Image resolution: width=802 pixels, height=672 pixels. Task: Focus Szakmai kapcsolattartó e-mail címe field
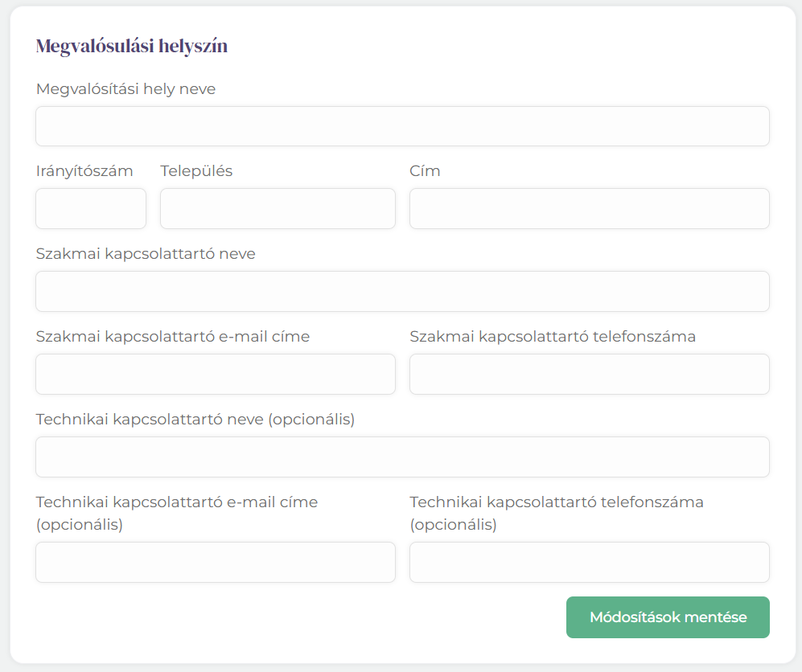(216, 374)
